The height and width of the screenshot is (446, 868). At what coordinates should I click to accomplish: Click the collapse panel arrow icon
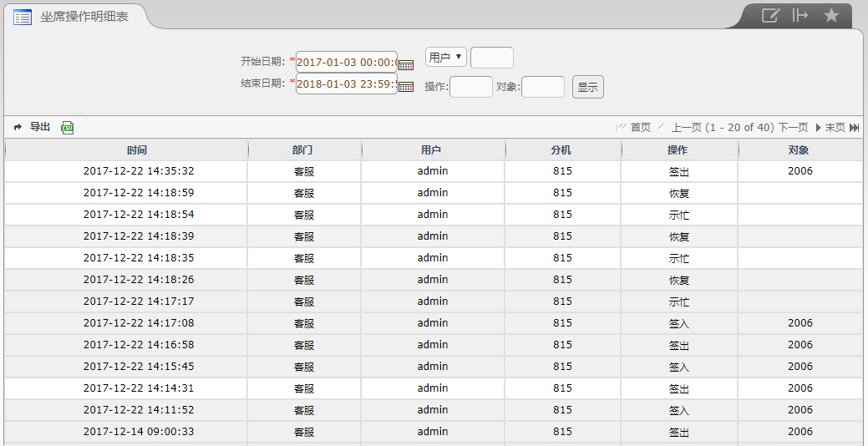pyautogui.click(x=800, y=15)
